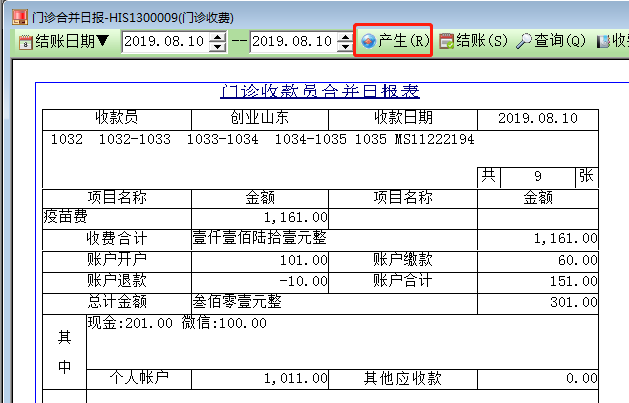
Task: Select the 疫苗费 amount 1,161.00
Action: coord(296,217)
